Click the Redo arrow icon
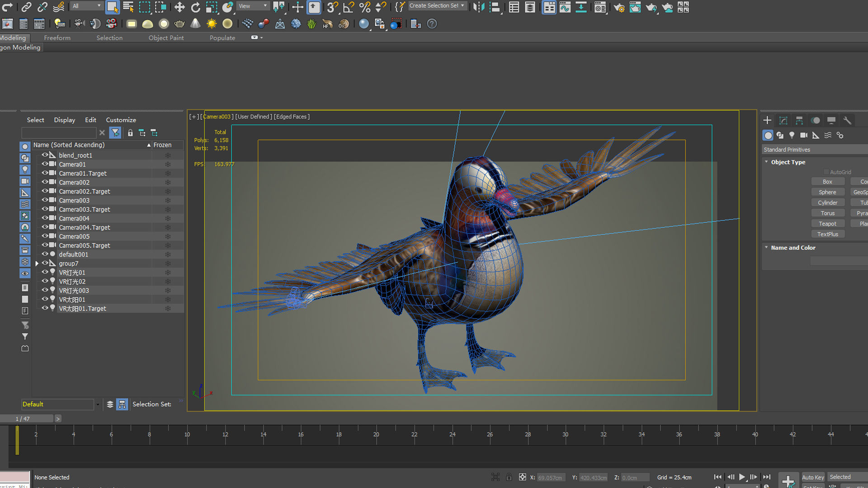This screenshot has width=868, height=488. (x=7, y=7)
